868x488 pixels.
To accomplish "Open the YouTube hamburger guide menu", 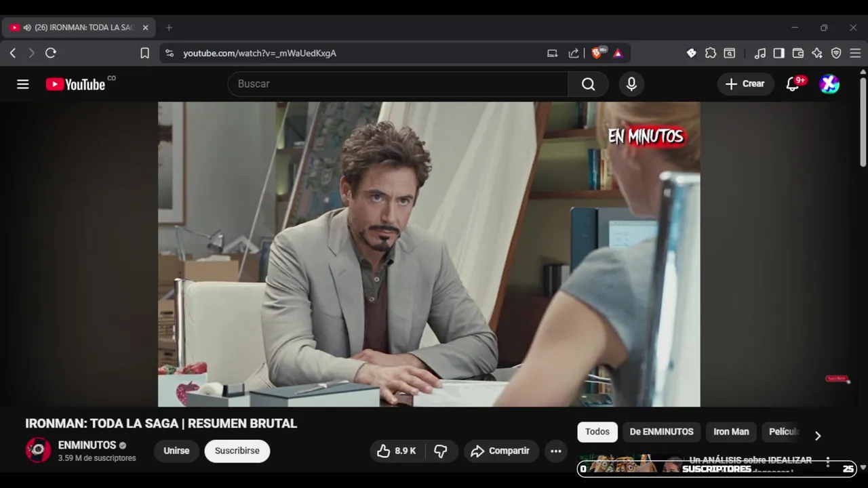I will [x=23, y=84].
